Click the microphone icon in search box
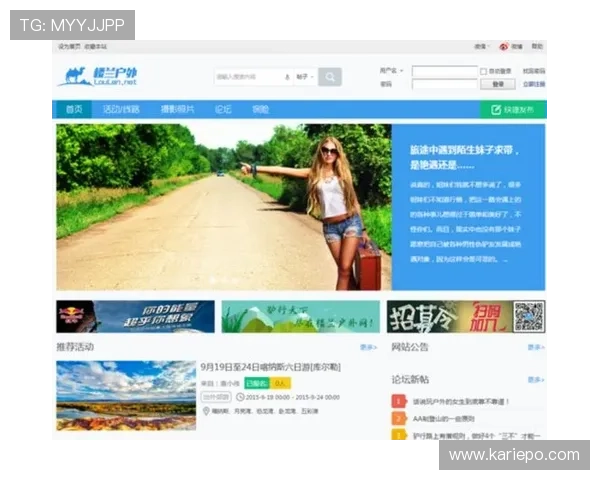 pyautogui.click(x=287, y=77)
